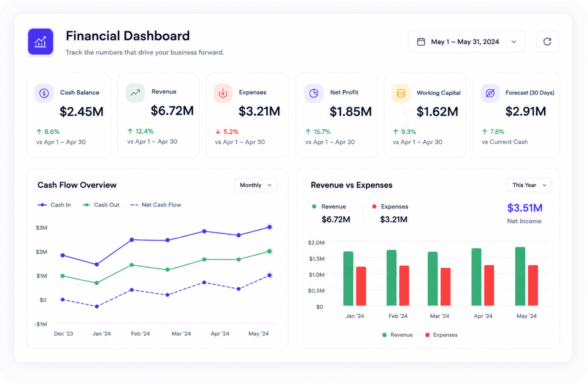Click the Financial Dashboard title
Viewport: 588px width, 383px height.
pyautogui.click(x=128, y=36)
